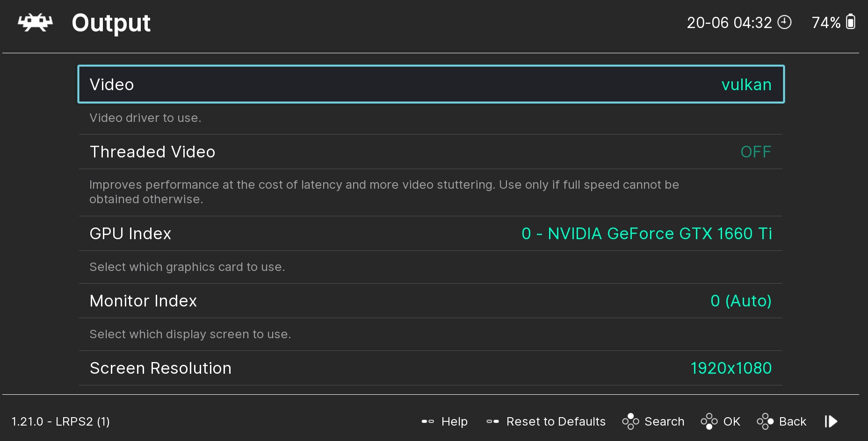Image resolution: width=868 pixels, height=441 pixels.
Task: Open the Video driver vulkan selection
Action: pyautogui.click(x=746, y=85)
